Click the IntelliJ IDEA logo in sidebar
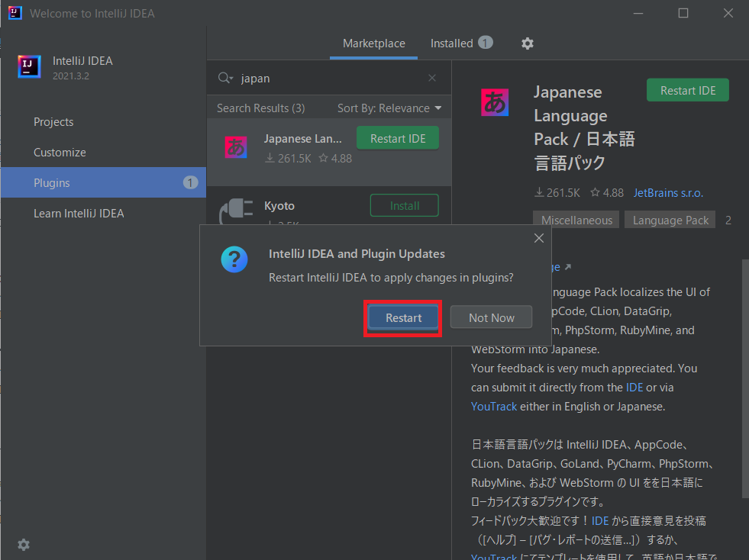749x560 pixels. pos(29,66)
